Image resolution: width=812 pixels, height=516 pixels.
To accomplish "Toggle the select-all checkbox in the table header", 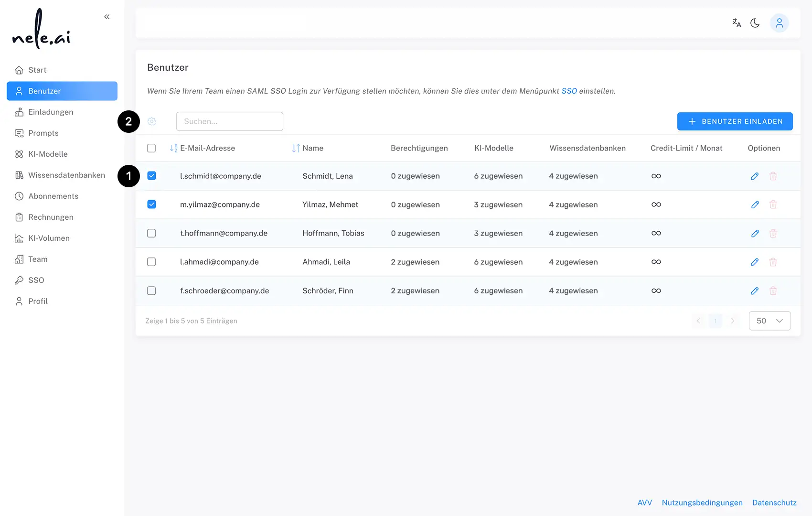I will pyautogui.click(x=151, y=148).
